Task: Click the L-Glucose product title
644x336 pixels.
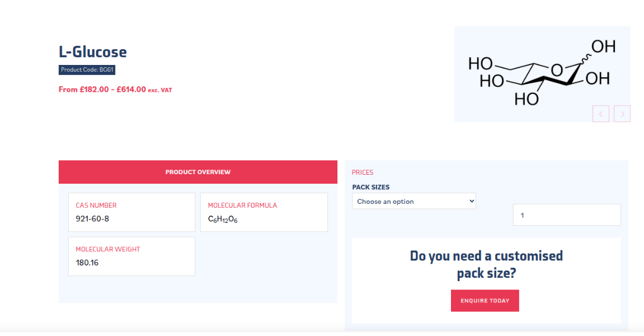Action: pyautogui.click(x=93, y=52)
